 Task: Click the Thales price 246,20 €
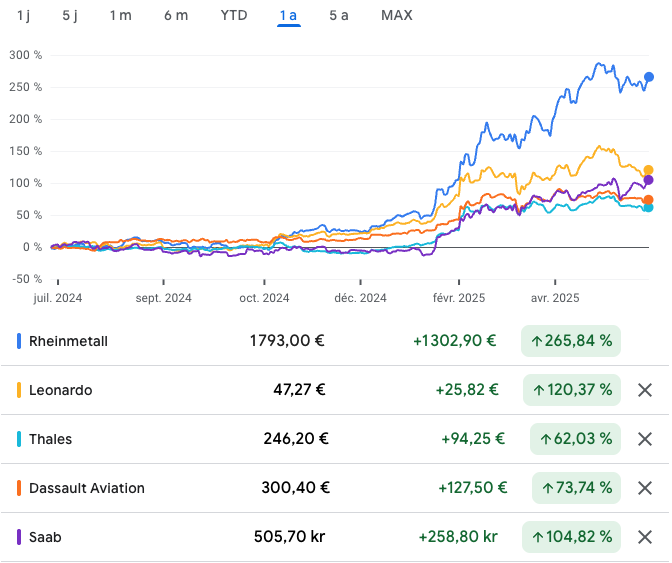pyautogui.click(x=296, y=439)
